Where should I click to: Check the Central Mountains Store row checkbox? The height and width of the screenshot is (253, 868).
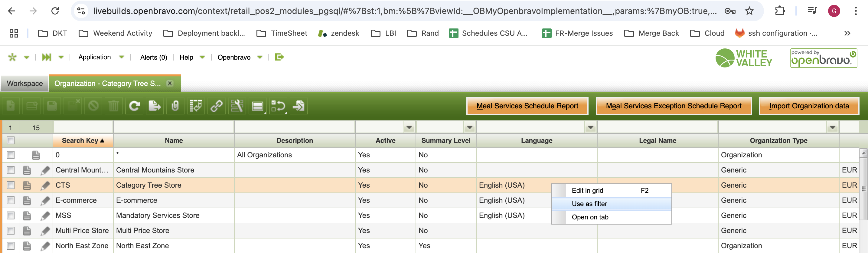click(x=11, y=170)
